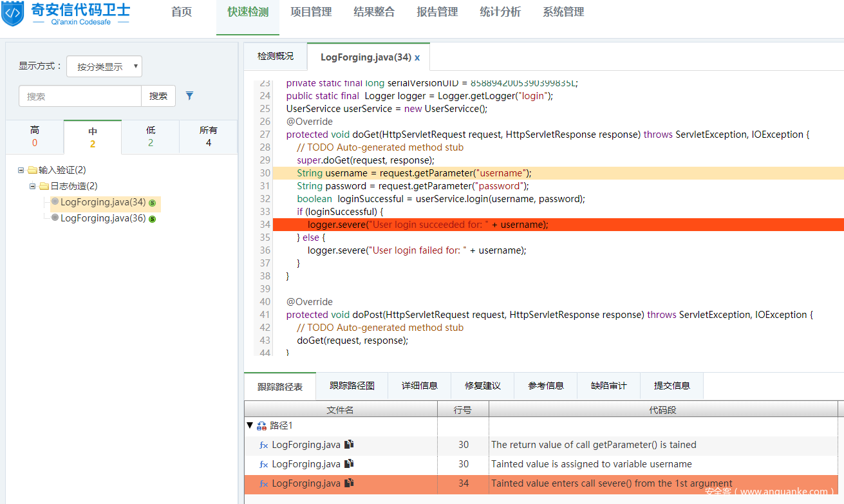
Task: Click the 路径1 path icon
Action: click(261, 426)
